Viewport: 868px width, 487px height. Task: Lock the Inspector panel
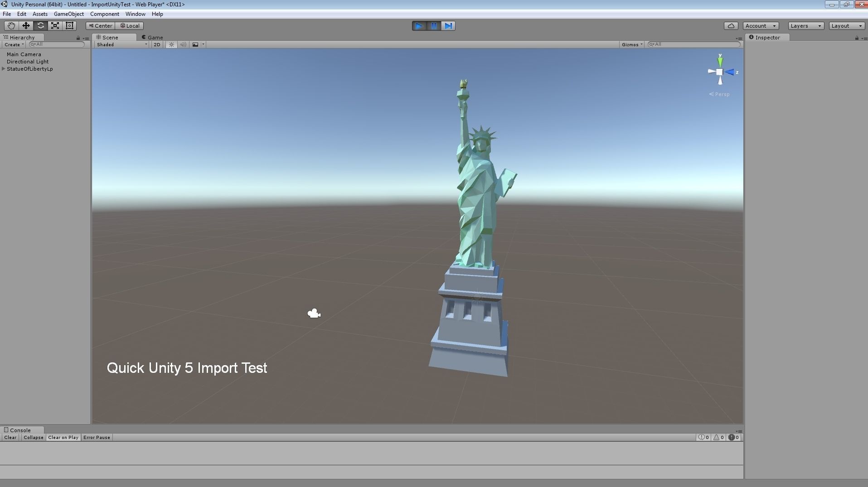857,38
